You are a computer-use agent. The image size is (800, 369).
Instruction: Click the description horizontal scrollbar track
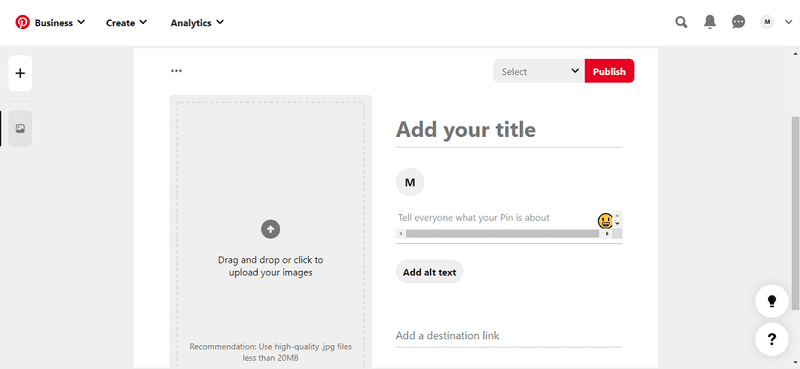pos(503,234)
